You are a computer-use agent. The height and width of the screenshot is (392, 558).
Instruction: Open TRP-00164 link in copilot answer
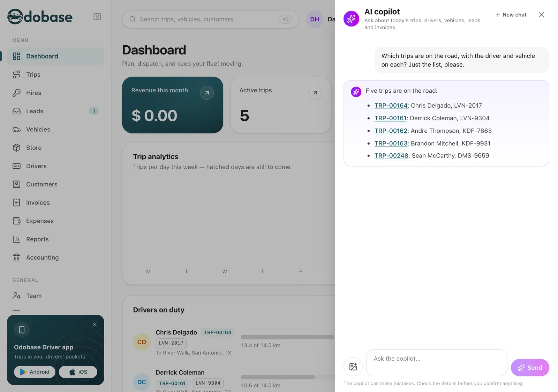click(391, 106)
